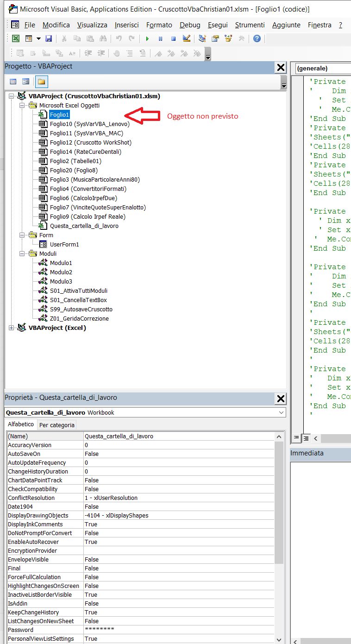Open the Insert UserForm dropdown arrow

(38, 38)
